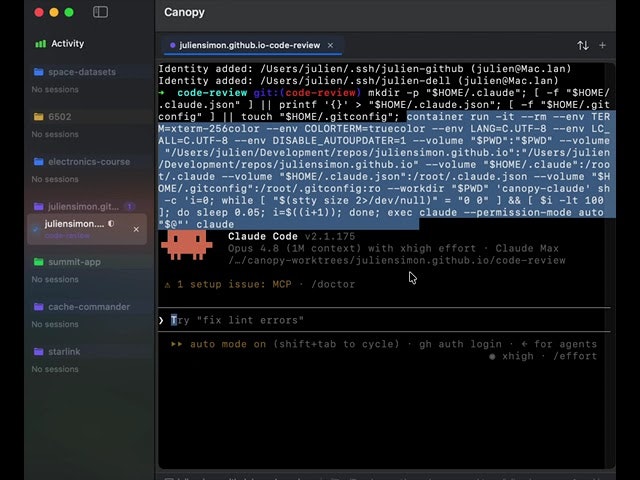Click the yellow 6502 folder icon

(x=39, y=117)
